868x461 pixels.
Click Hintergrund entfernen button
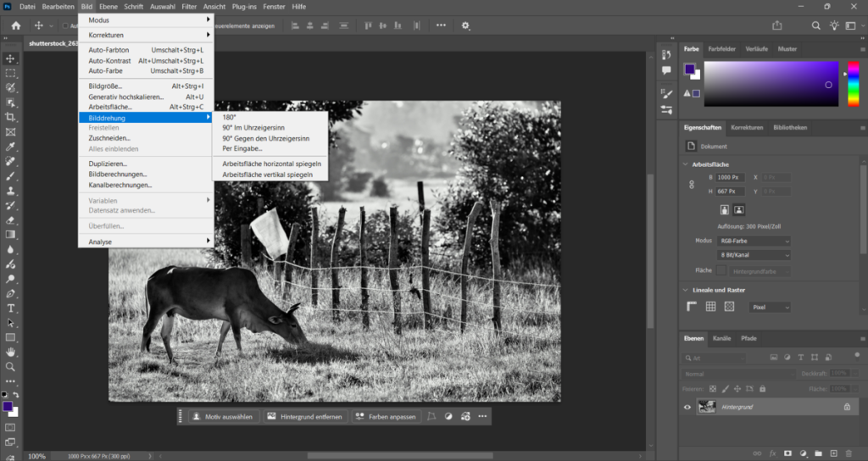[305, 417]
